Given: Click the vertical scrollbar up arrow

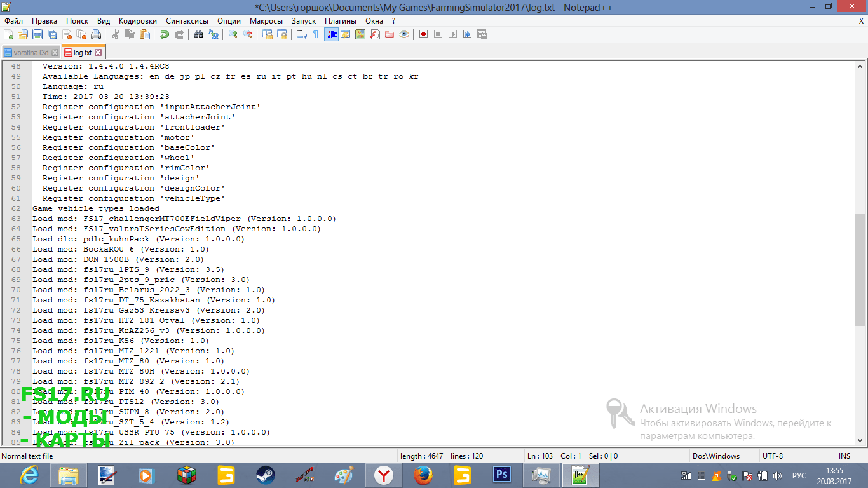Looking at the screenshot, I should pos(860,67).
